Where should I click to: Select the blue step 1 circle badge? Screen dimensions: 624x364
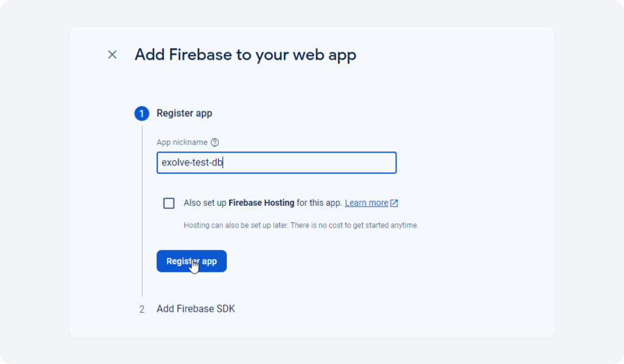coord(141,114)
